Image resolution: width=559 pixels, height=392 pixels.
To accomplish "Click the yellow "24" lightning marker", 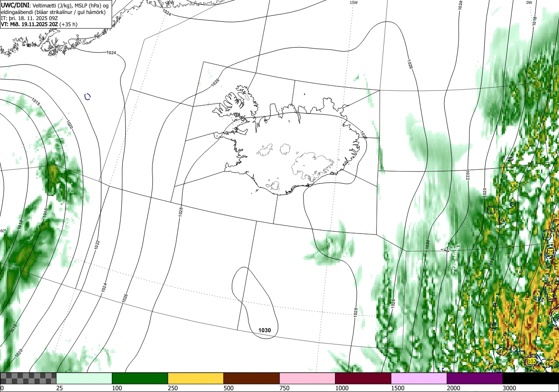I will point(551,296).
